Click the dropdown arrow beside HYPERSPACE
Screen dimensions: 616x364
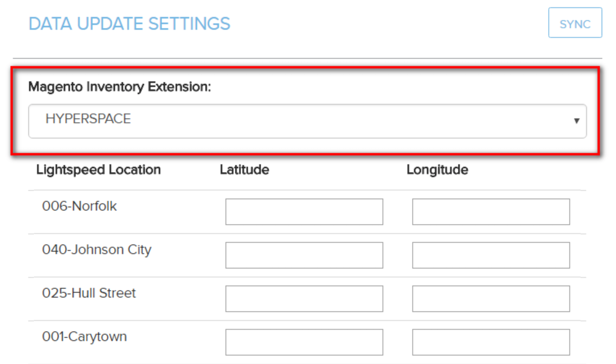pyautogui.click(x=576, y=121)
